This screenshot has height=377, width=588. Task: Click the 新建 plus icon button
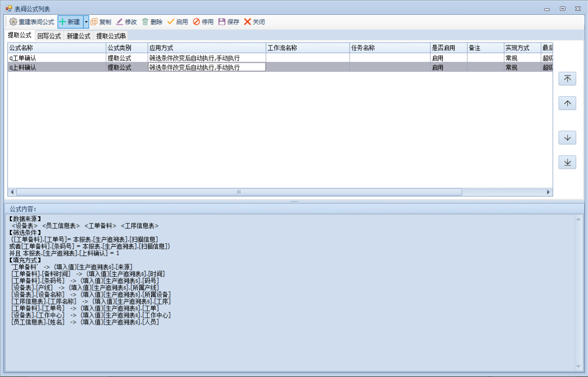[x=63, y=22]
